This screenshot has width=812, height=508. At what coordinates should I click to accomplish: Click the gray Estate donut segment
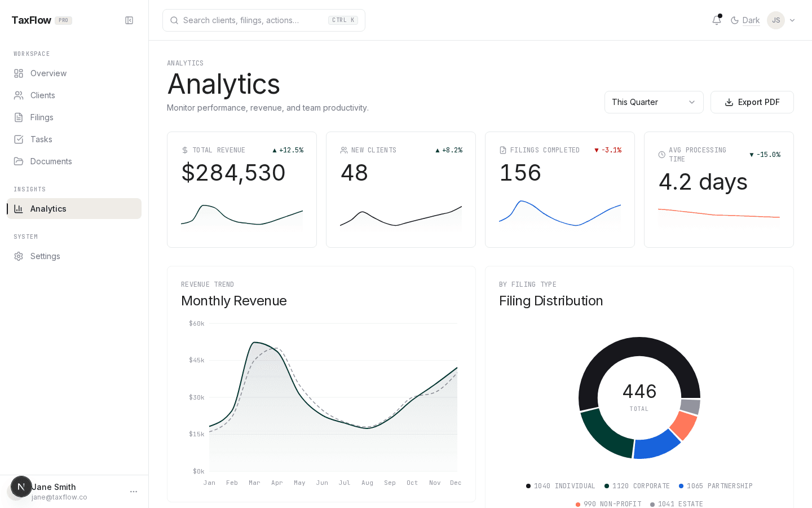click(x=690, y=406)
